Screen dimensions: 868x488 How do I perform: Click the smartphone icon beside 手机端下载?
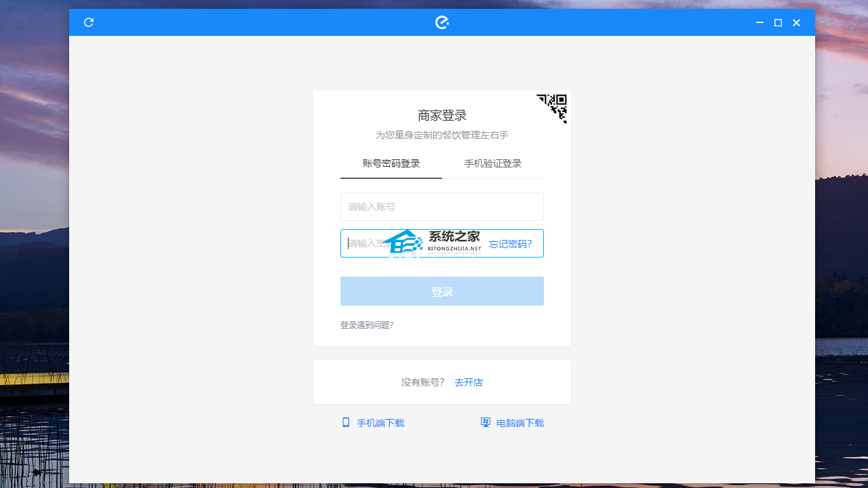pyautogui.click(x=346, y=422)
